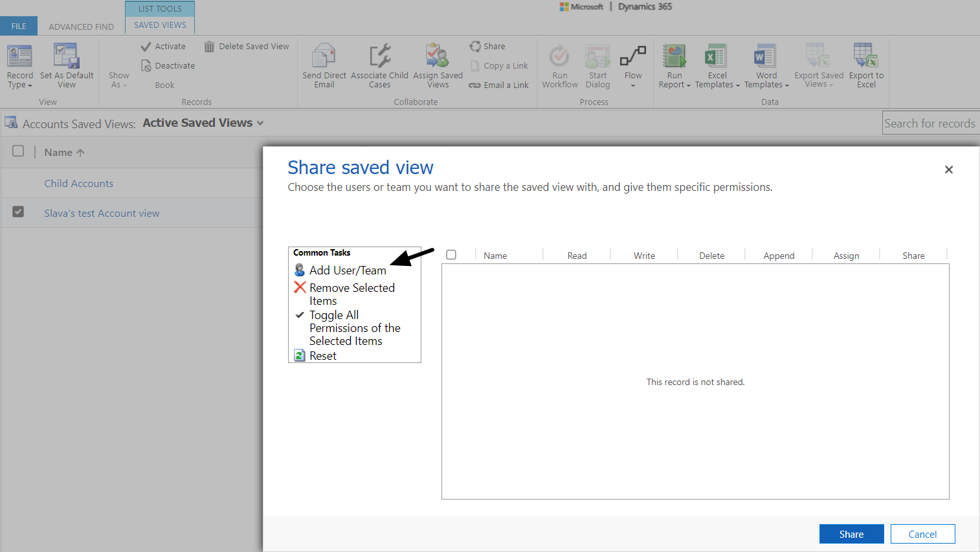Viewport: 980px width, 552px height.
Task: Uncheck Slava's test Account view row
Action: coord(18,212)
